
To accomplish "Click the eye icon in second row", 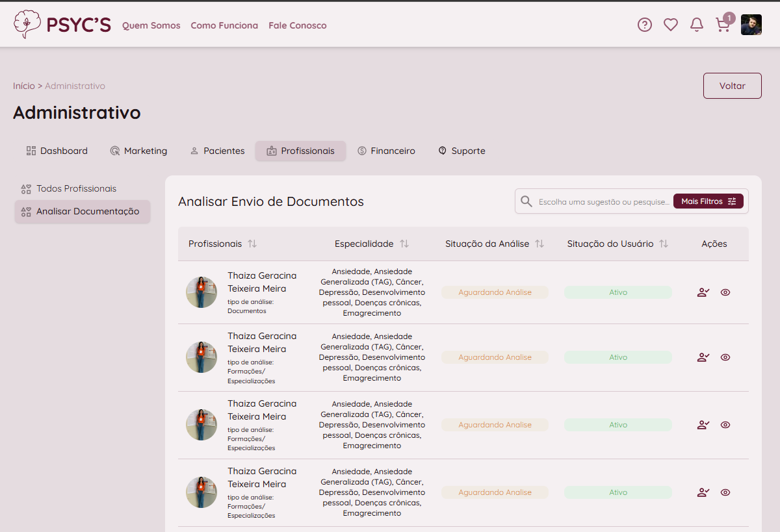I will (725, 357).
